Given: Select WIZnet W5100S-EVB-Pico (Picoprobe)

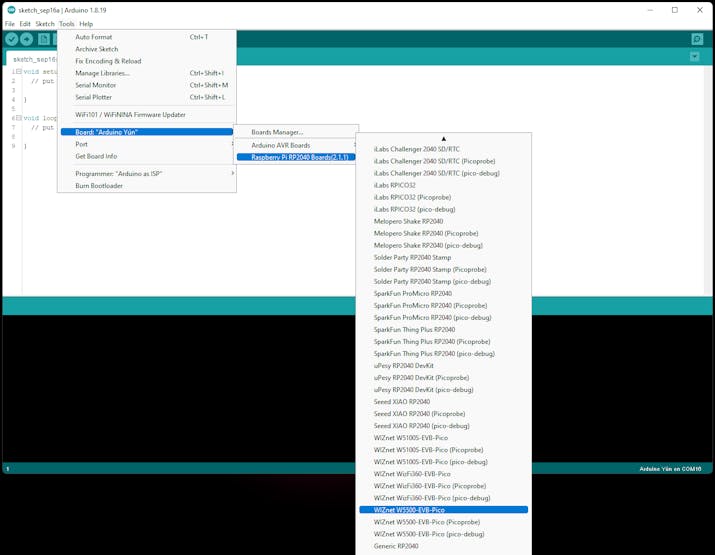Looking at the screenshot, I should pyautogui.click(x=443, y=450).
